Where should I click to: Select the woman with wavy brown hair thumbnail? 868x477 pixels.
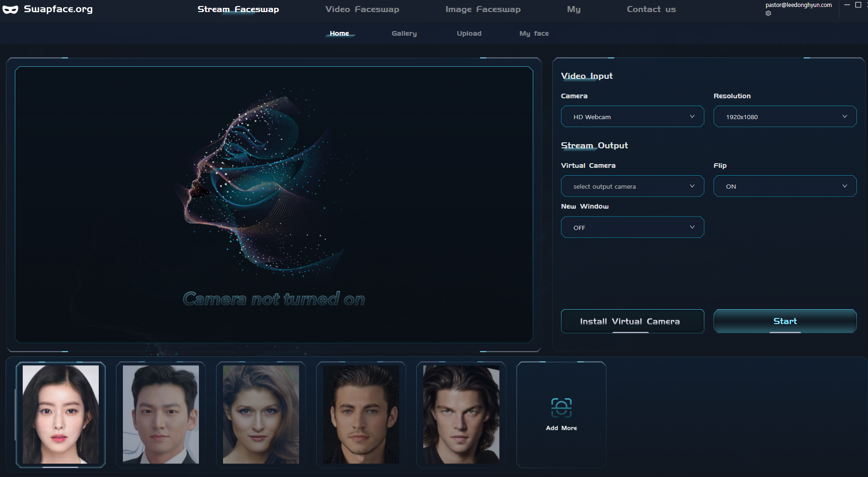[261, 414]
